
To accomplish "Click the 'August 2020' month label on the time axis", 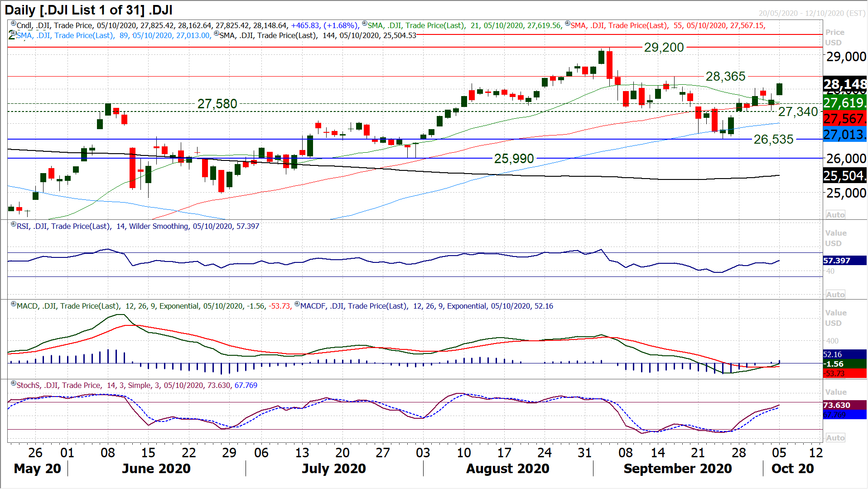I will pos(508,469).
